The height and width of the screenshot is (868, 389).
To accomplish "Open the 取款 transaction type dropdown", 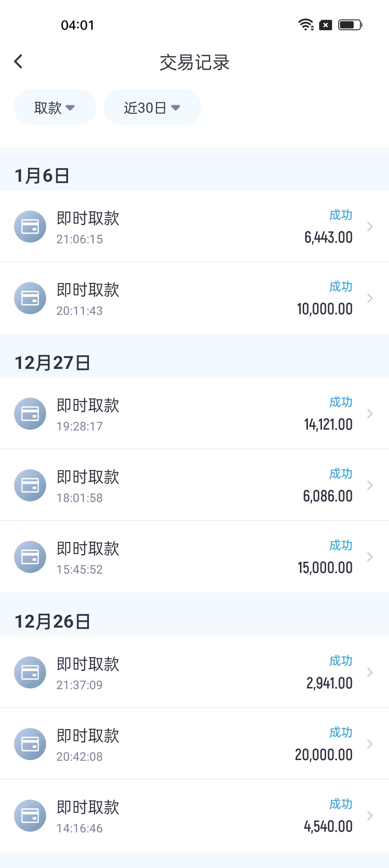I will pos(55,108).
